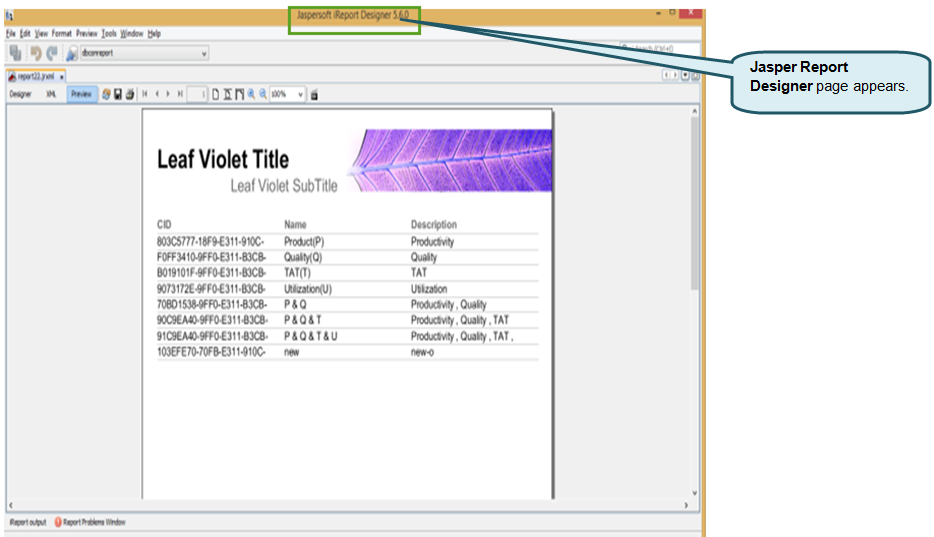Open the document list dropdown arrow
The image size is (934, 537).
tap(685, 75)
